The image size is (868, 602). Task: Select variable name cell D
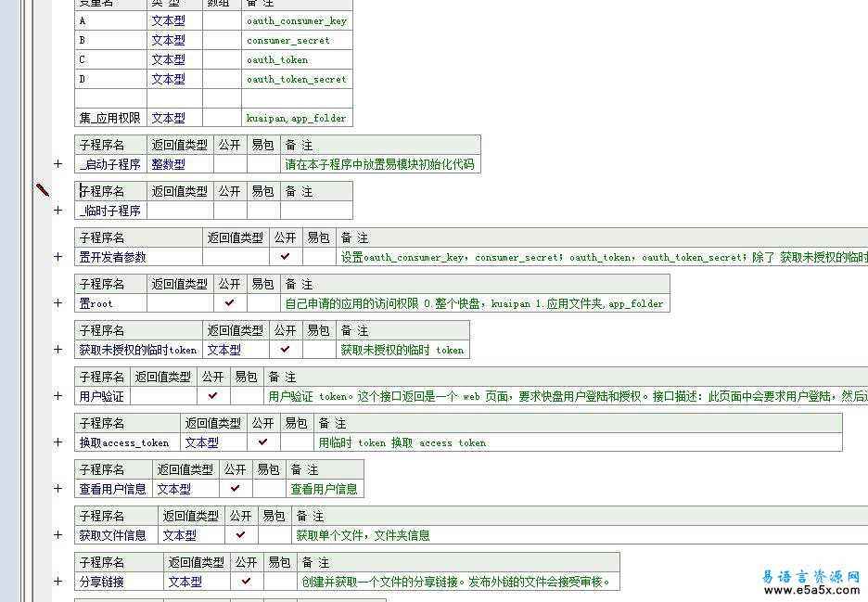(x=110, y=79)
